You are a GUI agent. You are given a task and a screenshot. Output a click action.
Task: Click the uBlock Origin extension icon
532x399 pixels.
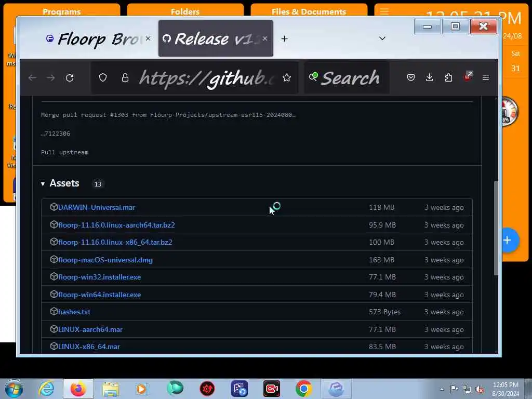[x=468, y=77]
